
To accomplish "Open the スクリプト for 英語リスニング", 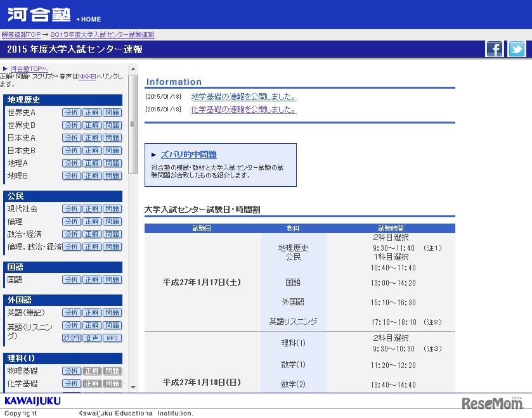I will (72, 338).
